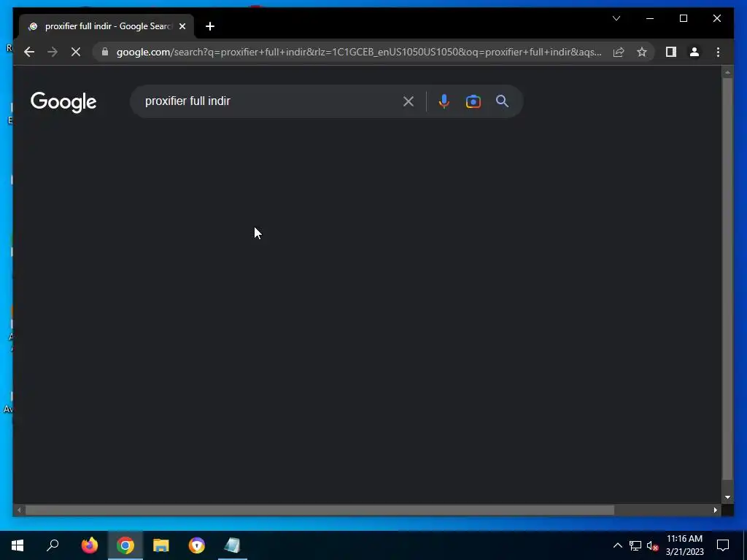747x560 pixels.
Task: Open the muted volume tray icon
Action: tap(652, 545)
